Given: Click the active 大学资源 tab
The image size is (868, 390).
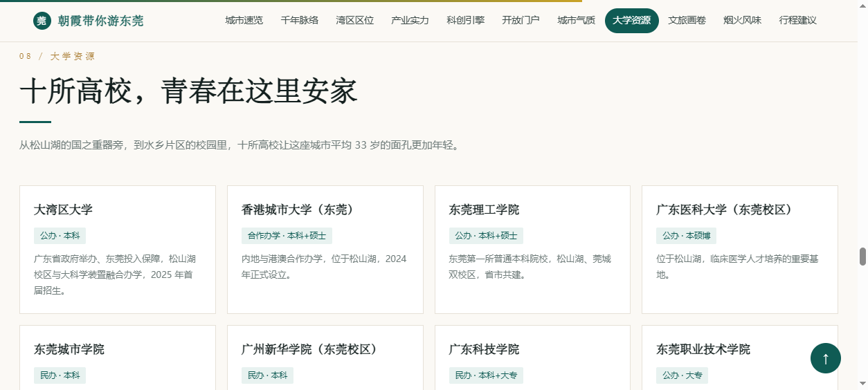Looking at the screenshot, I should tap(631, 20).
